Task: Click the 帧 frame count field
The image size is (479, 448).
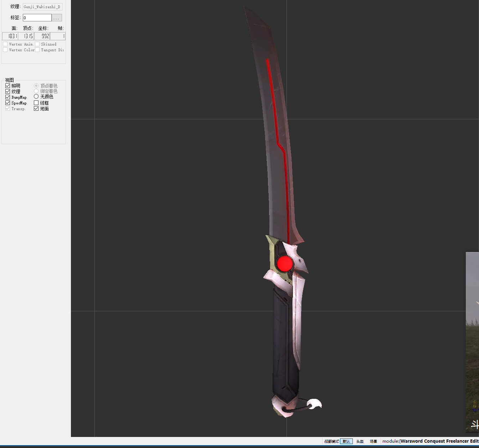Action: tap(58, 36)
